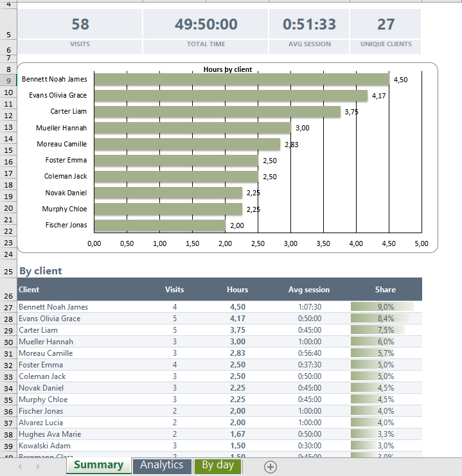Select the 5,7% share cell

pyautogui.click(x=386, y=353)
